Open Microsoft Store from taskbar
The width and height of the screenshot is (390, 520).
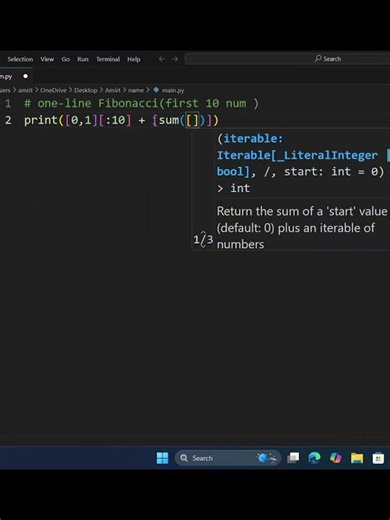(378, 458)
